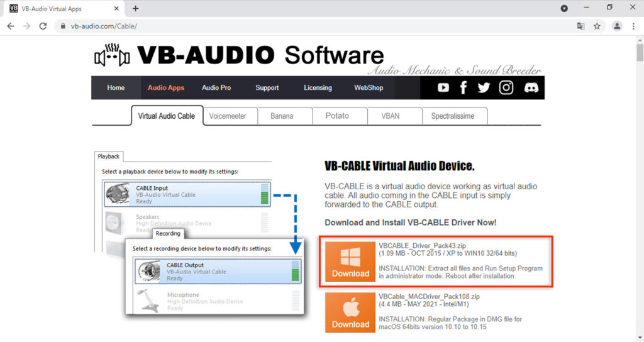Open VB-Audio Instagram icon
This screenshot has height=342, width=644.
tap(506, 87)
